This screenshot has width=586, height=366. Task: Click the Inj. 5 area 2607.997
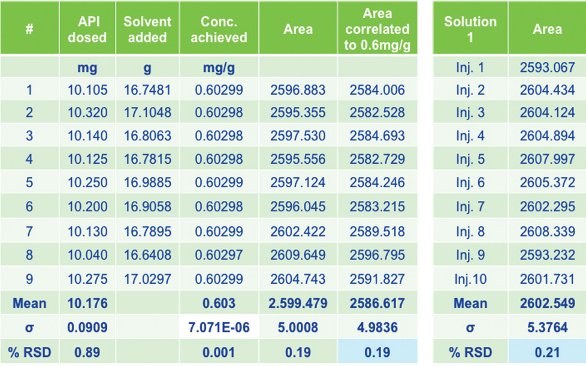tap(547, 159)
